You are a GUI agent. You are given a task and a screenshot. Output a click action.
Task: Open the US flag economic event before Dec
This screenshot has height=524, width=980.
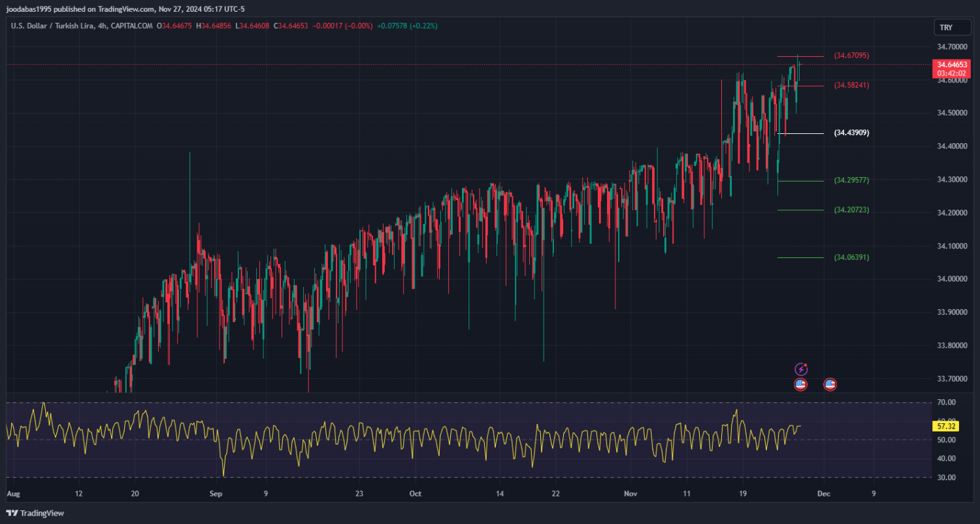tap(800, 384)
